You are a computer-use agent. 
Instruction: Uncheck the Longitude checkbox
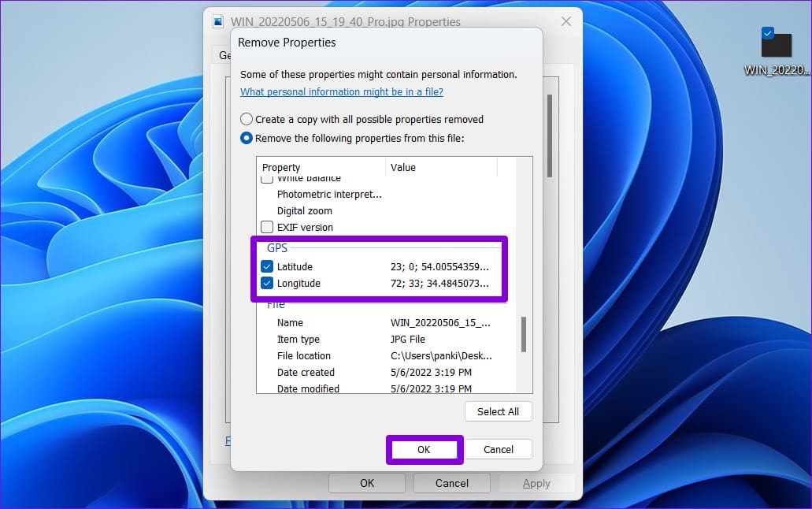pyautogui.click(x=267, y=283)
